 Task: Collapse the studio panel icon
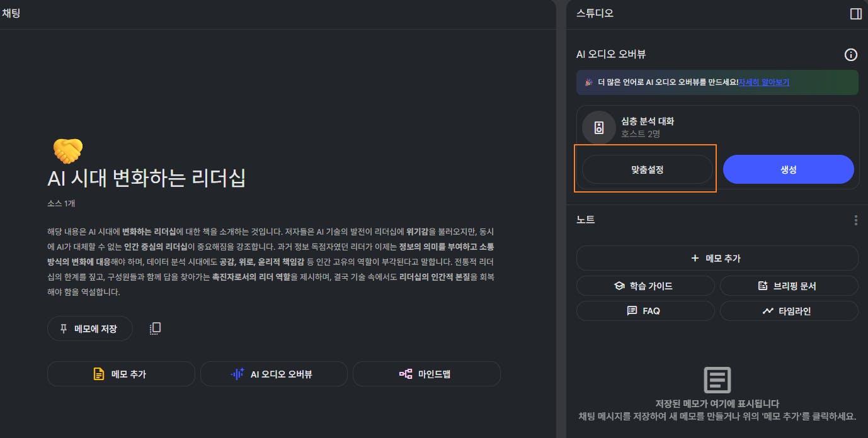pyautogui.click(x=855, y=13)
